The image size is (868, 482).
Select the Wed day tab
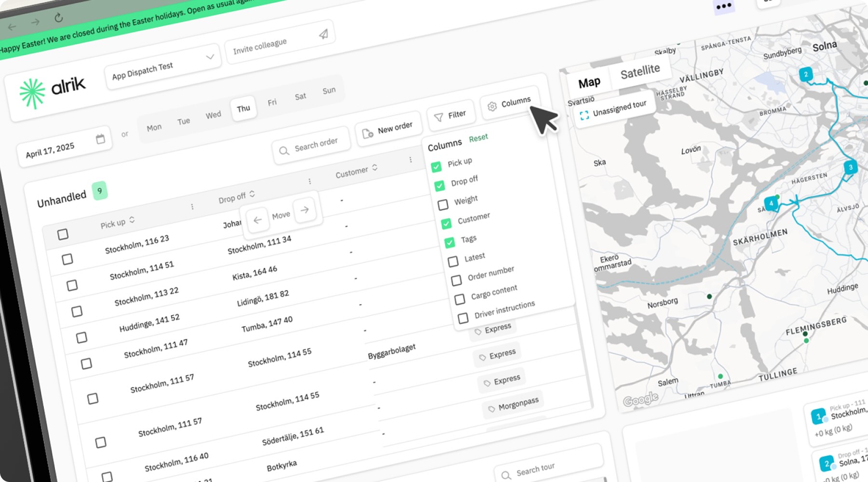(x=213, y=115)
